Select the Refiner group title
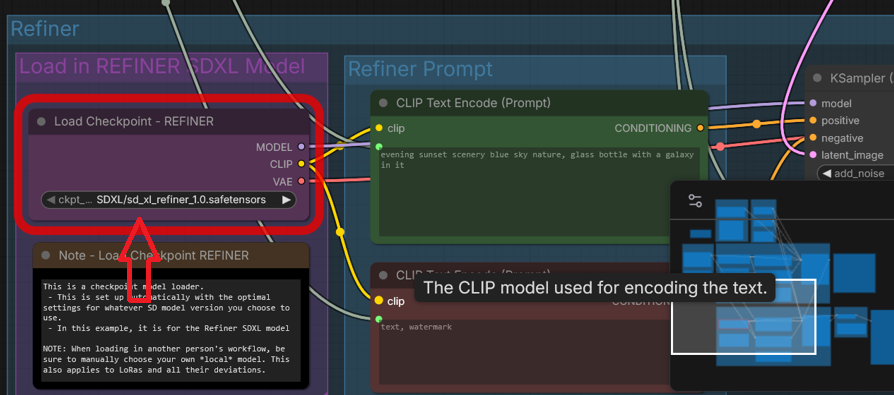 (x=44, y=29)
